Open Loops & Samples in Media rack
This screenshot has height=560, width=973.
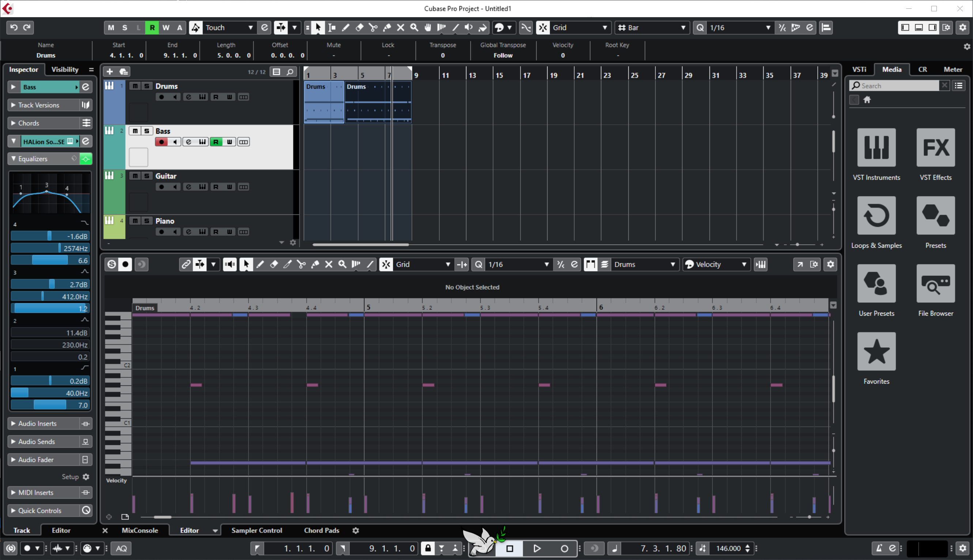tap(876, 216)
